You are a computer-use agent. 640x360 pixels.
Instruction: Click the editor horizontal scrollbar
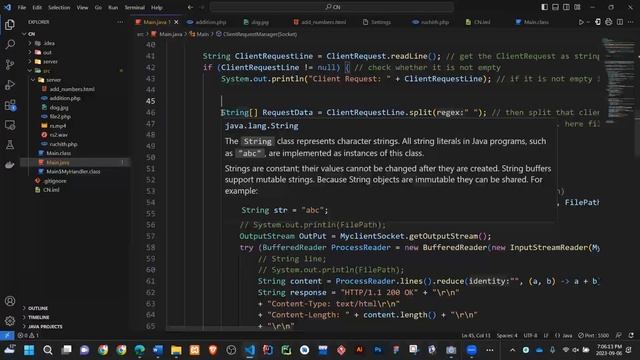[234, 328]
